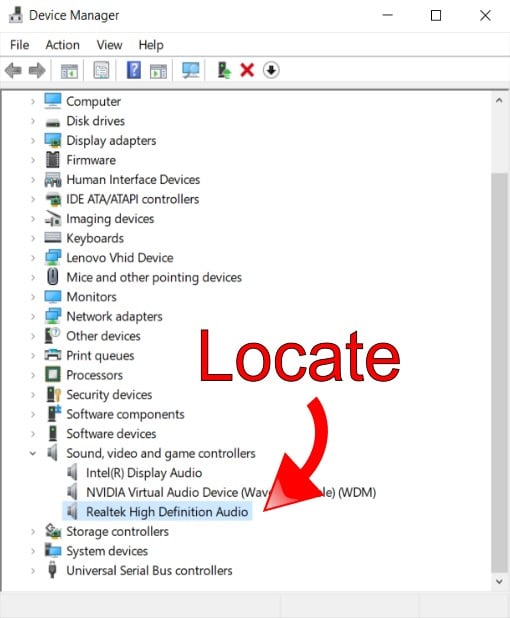Click the Human Interface Devices icon
This screenshot has width=510, height=618.
coord(53,179)
